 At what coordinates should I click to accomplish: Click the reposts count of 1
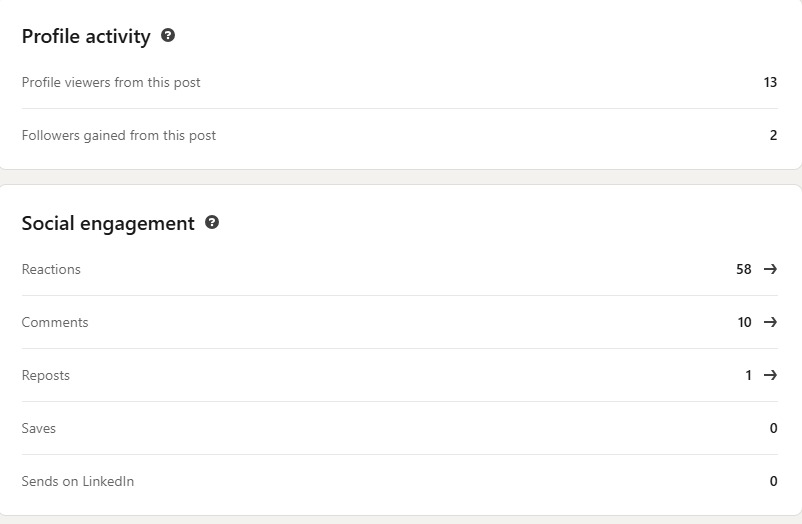748,375
